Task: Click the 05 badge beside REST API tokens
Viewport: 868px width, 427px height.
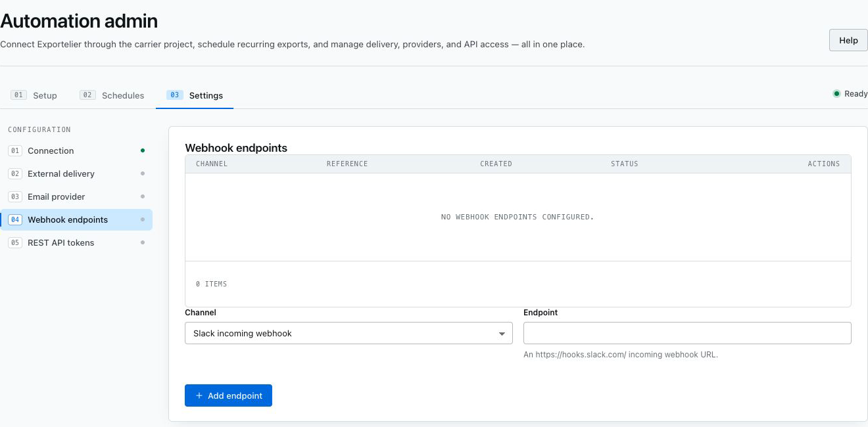Action: 15,242
